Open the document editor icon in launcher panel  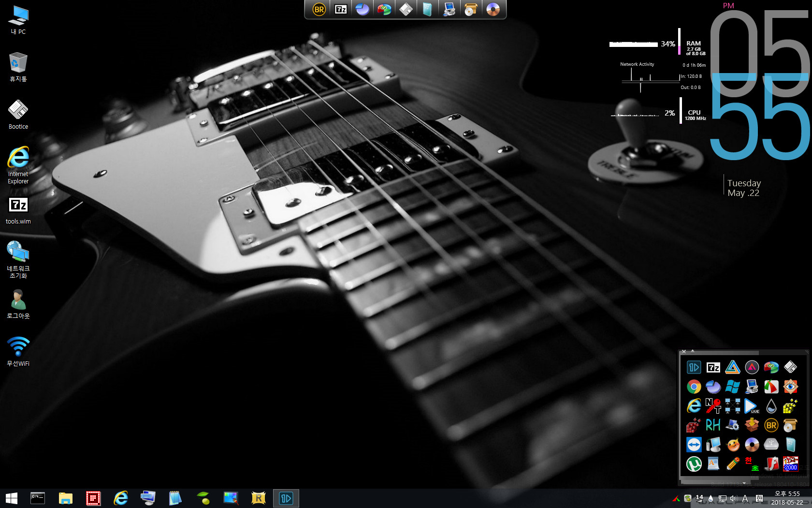(x=713, y=464)
